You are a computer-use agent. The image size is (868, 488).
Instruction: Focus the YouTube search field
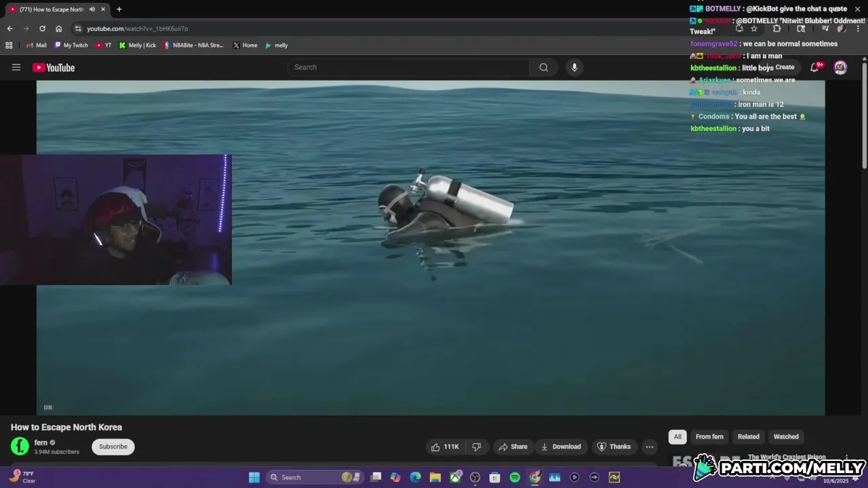(x=408, y=67)
